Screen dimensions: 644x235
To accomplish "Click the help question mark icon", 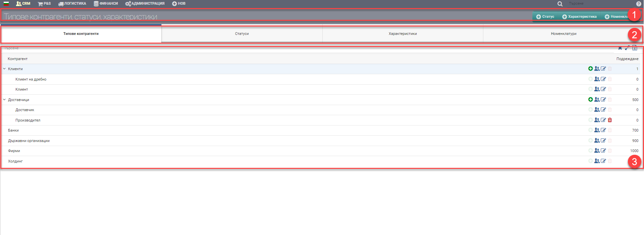I will point(639,4).
